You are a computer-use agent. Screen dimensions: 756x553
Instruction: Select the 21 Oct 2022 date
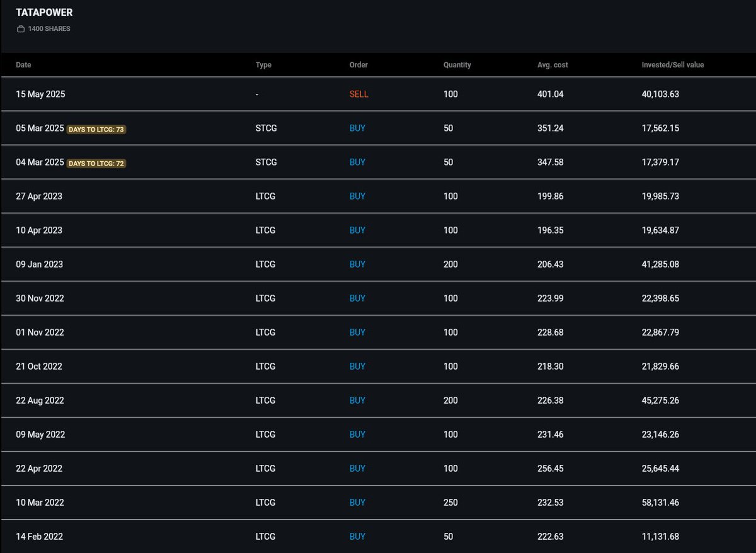(x=39, y=367)
